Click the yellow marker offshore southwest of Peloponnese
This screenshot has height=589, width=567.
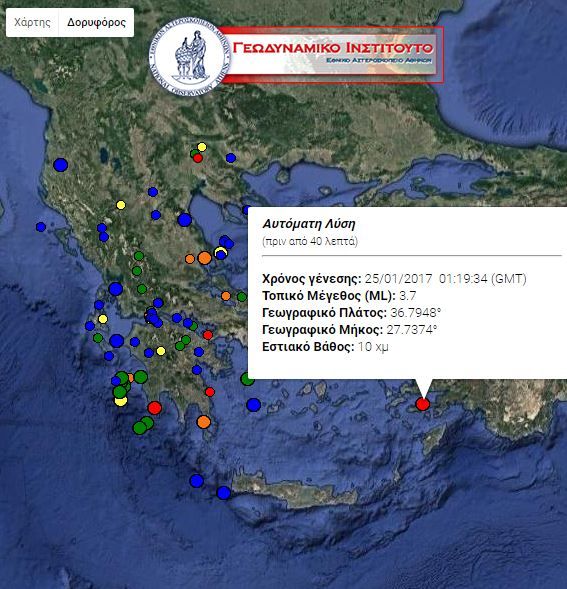(x=120, y=401)
